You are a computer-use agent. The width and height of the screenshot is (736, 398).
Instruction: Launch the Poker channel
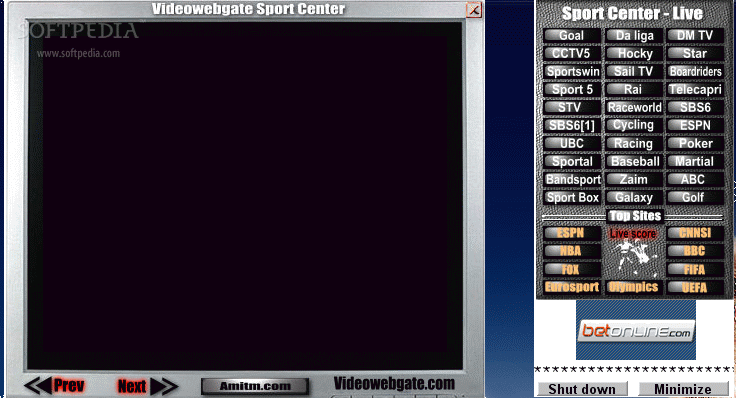pos(695,143)
